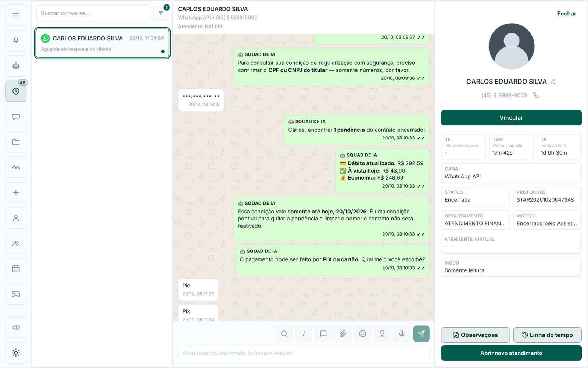
Task: Open the game controller icon in sidebar
Action: point(16,294)
